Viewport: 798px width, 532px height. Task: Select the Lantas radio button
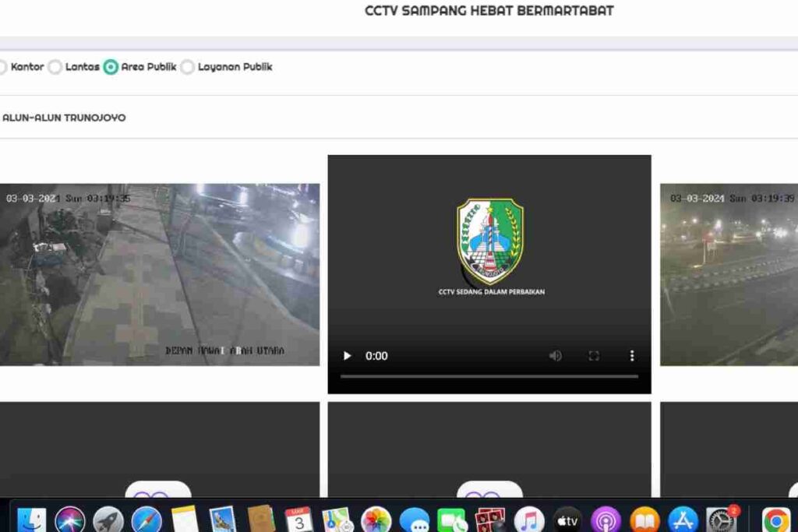(55, 68)
